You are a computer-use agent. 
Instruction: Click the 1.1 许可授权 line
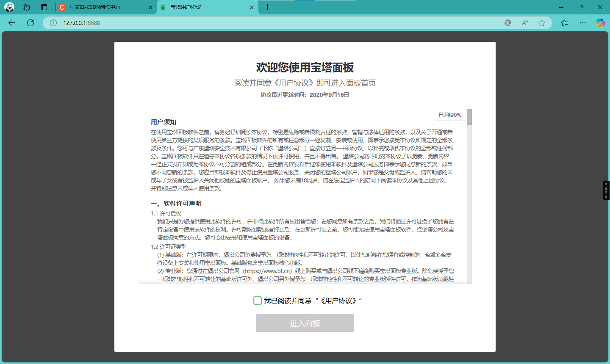(166, 213)
